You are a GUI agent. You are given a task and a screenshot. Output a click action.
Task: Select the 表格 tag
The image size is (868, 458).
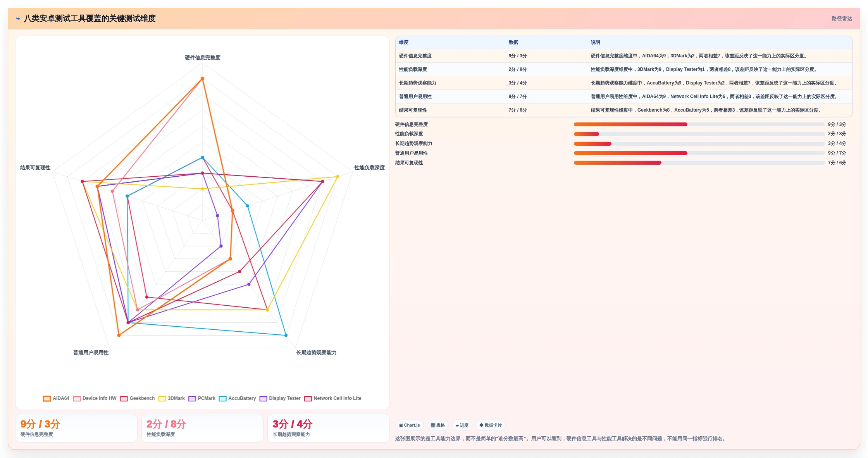pos(438,425)
